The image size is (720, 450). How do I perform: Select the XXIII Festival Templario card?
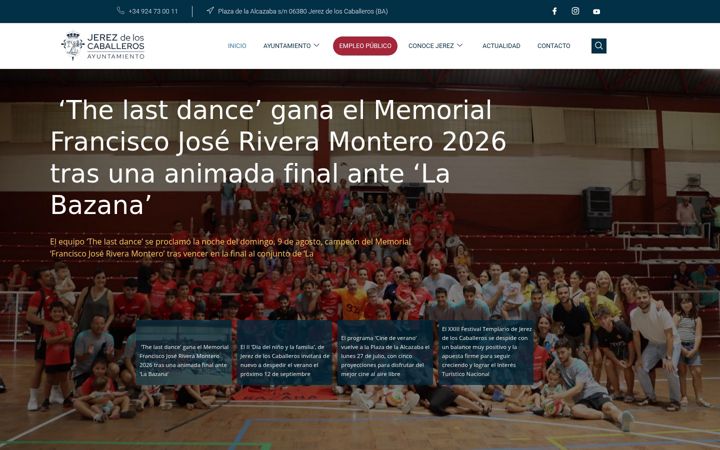coord(486,353)
